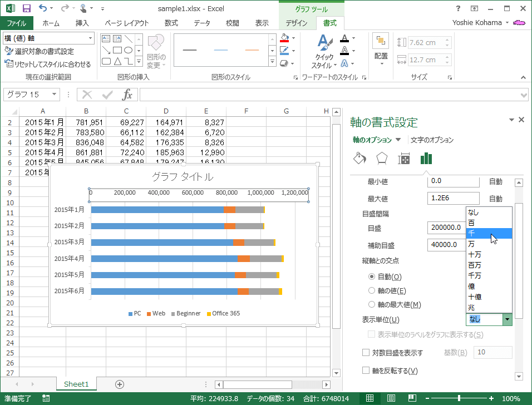This screenshot has height=405, width=532.
Task: Open Excel Help question mark
Action: pos(458,8)
